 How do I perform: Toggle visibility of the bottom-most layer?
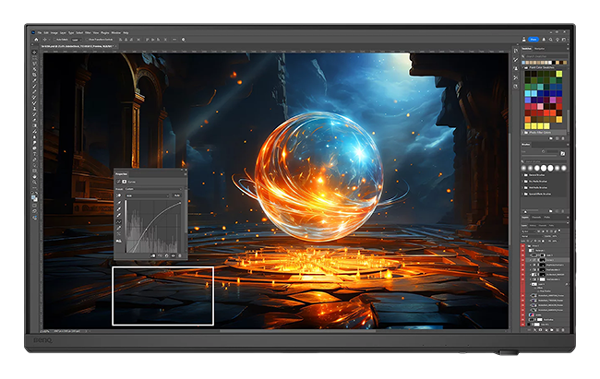(x=523, y=325)
